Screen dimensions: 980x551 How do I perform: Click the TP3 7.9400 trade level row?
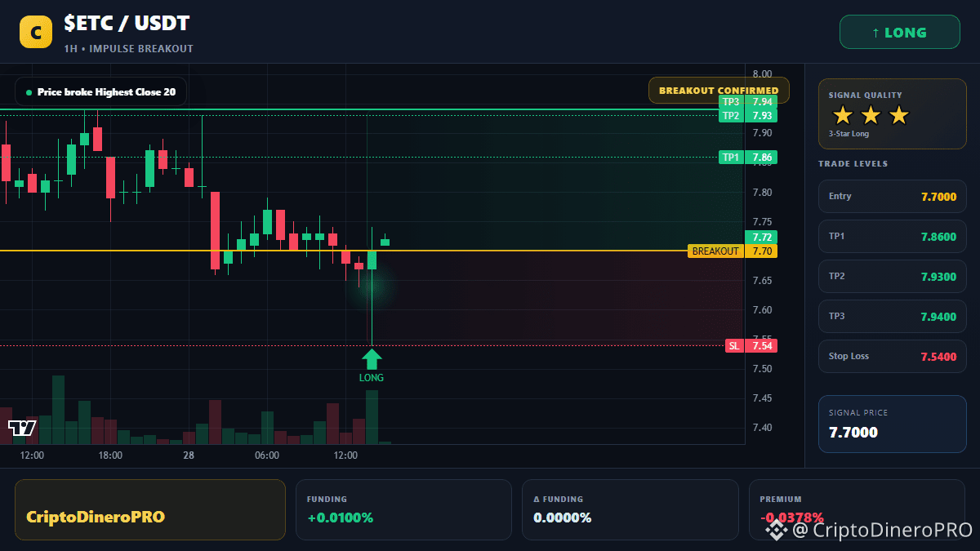coord(892,317)
